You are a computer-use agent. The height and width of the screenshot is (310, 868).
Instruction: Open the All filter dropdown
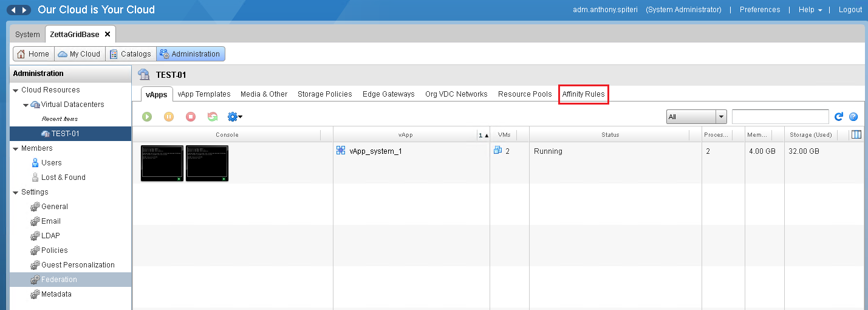pyautogui.click(x=696, y=117)
